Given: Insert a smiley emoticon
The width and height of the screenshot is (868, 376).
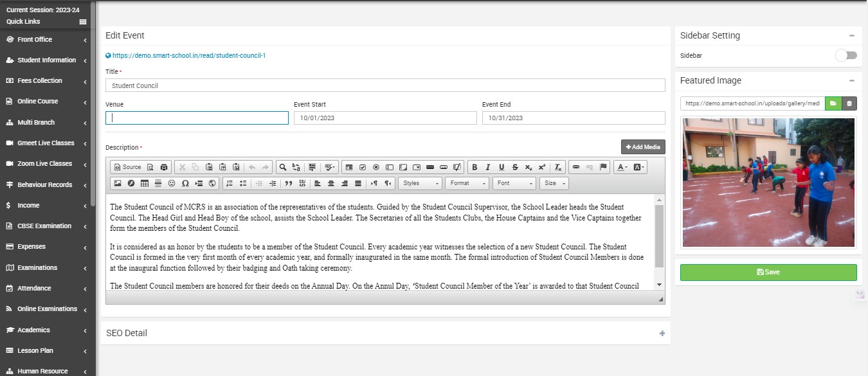Looking at the screenshot, I should click(x=172, y=183).
